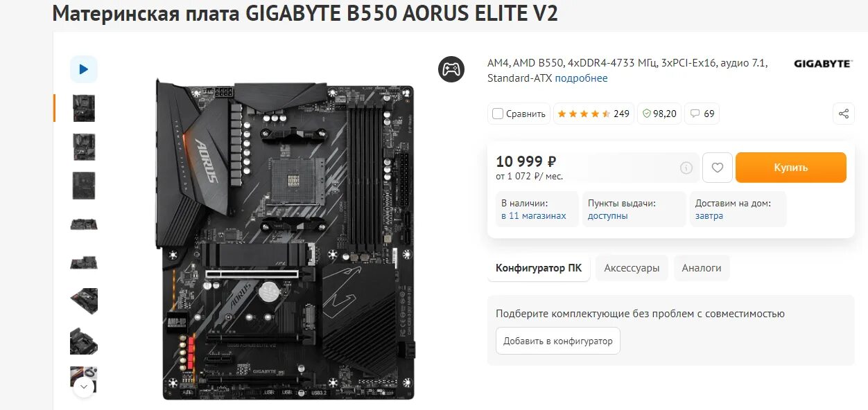
Task: Play the product video thumbnail
Action: click(x=84, y=69)
